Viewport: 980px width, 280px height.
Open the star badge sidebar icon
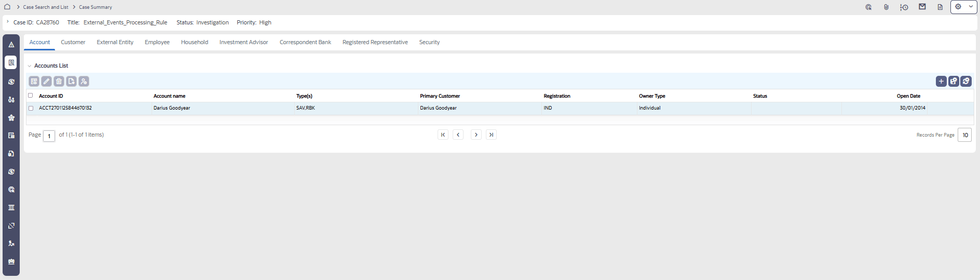[x=11, y=117]
